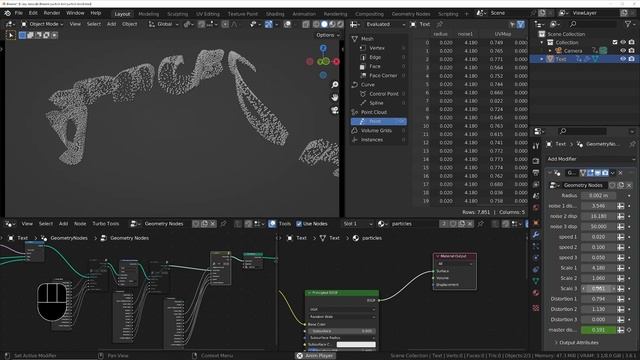Switch to the Modeling workspace tab
640x360 pixels.
click(149, 14)
